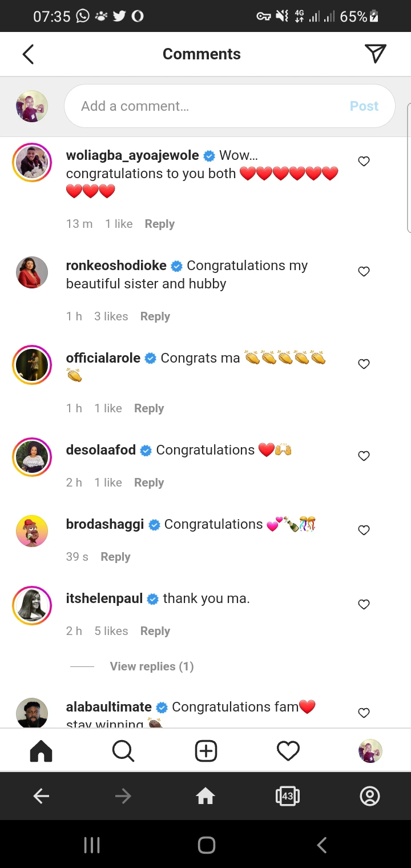411x868 pixels.
Task: Tap the Post button
Action: 364,106
